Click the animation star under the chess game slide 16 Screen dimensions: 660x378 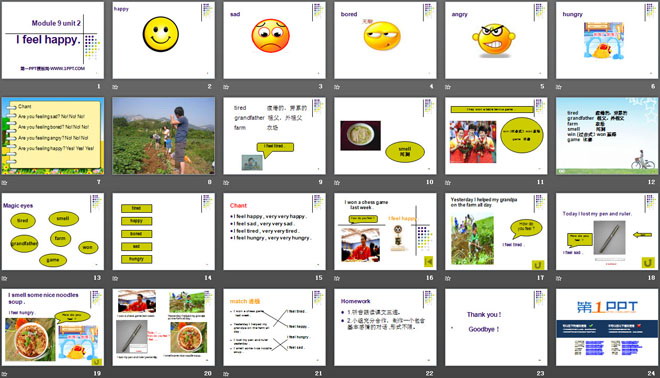tap(337, 278)
